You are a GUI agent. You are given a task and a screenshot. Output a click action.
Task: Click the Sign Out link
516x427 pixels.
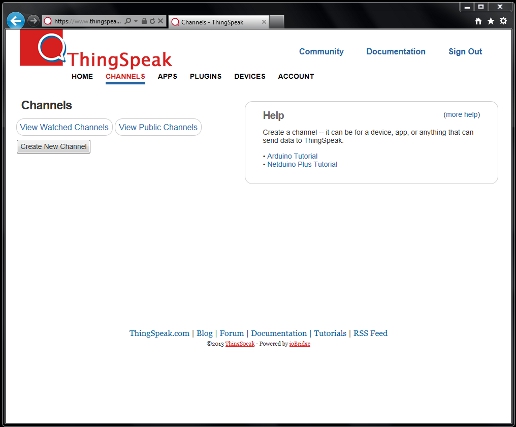pos(465,51)
